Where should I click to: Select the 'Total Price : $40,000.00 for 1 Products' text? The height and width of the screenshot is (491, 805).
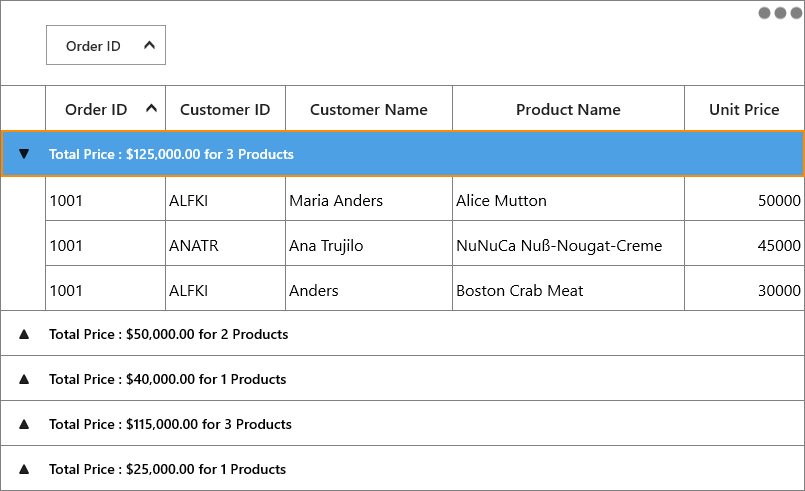pyautogui.click(x=167, y=379)
